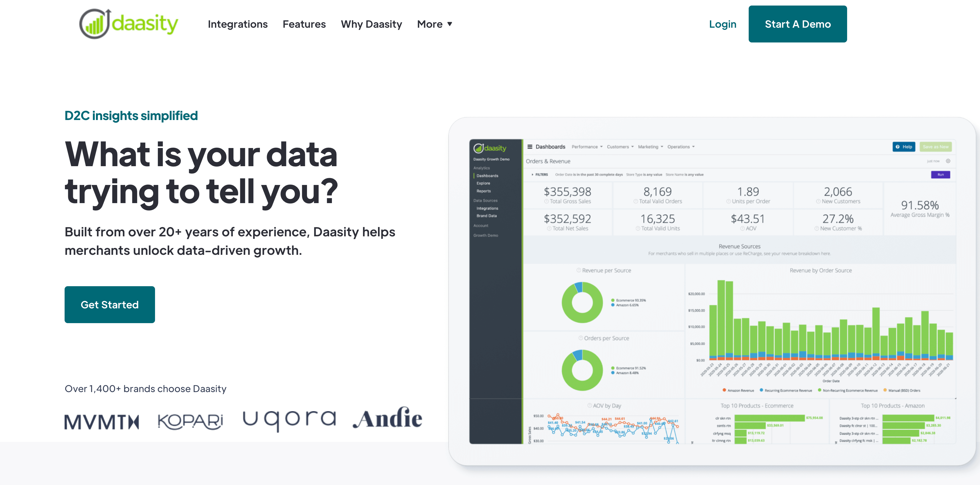The height and width of the screenshot is (485, 980).
Task: Click the Recurring Ecommerce Revenue legend dot
Action: tap(761, 390)
